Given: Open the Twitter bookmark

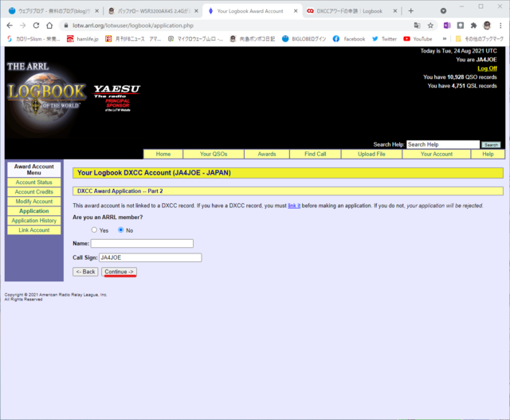Looking at the screenshot, I should click(384, 39).
